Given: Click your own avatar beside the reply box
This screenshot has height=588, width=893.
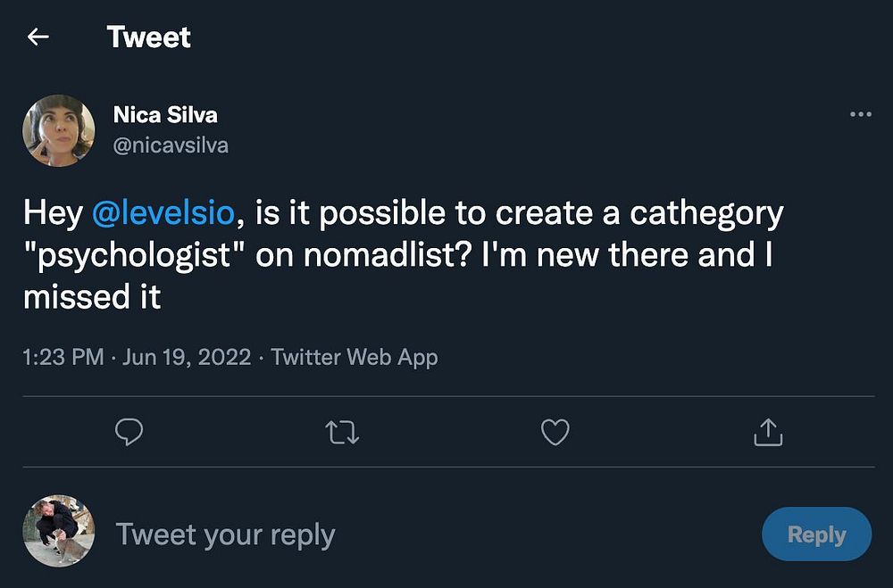Looking at the screenshot, I should click(x=59, y=532).
